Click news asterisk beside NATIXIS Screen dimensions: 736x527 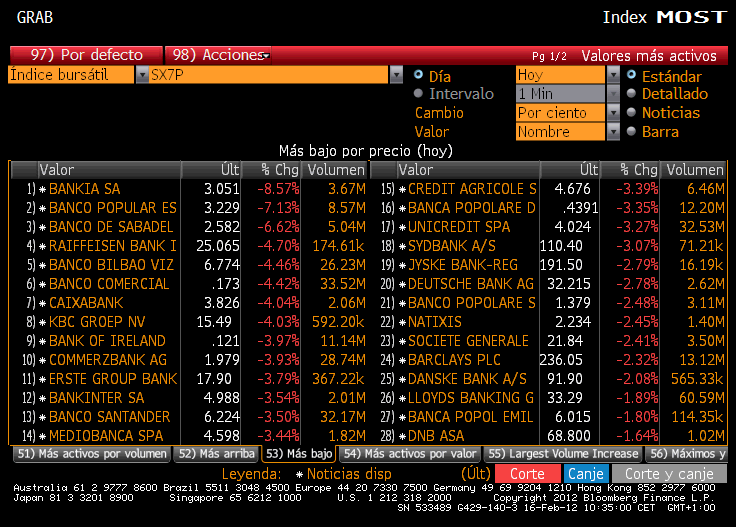402,322
